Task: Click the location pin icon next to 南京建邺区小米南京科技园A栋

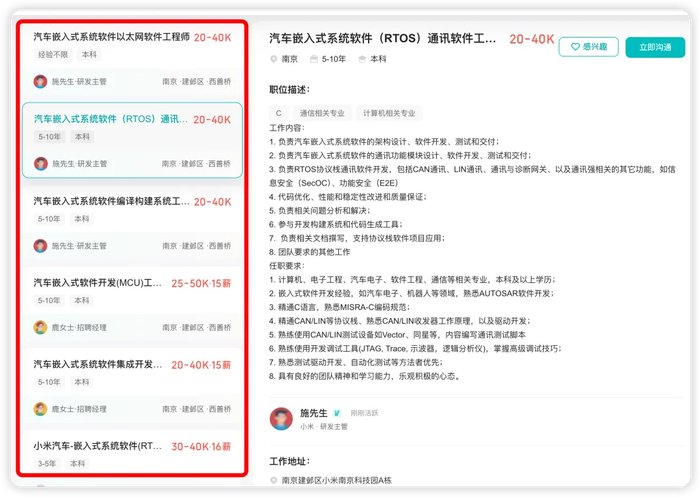Action: 274,480
